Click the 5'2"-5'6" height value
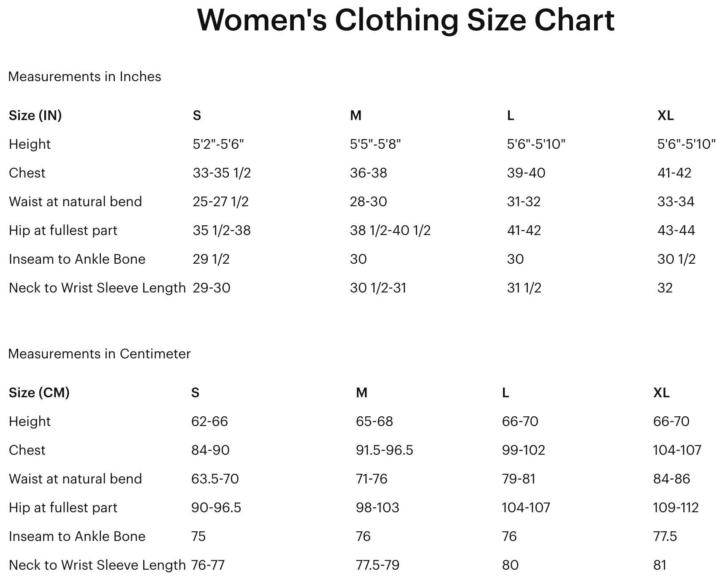 [x=218, y=144]
